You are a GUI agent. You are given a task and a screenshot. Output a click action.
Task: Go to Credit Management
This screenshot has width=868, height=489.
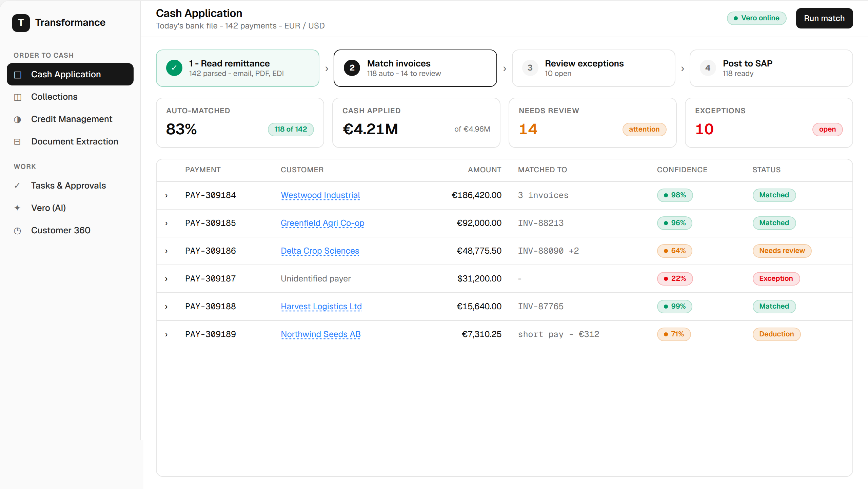pyautogui.click(x=70, y=119)
